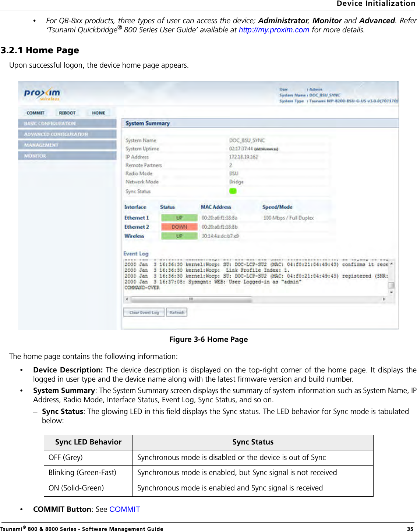Click the '3.2.1 Home Page' heading

coord(40,50)
